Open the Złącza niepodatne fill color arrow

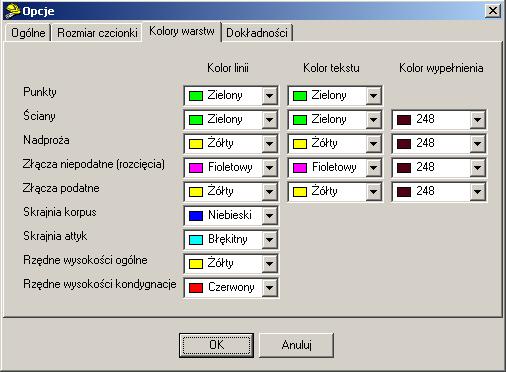tap(477, 168)
